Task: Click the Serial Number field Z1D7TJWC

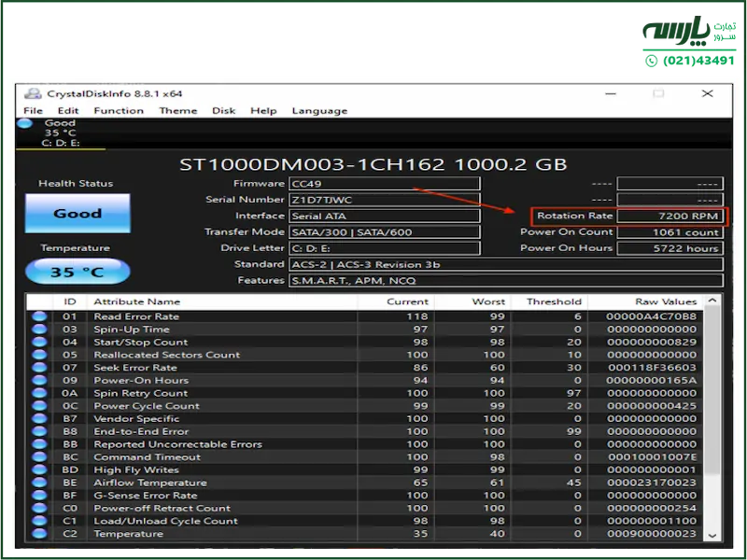Action: [x=384, y=200]
